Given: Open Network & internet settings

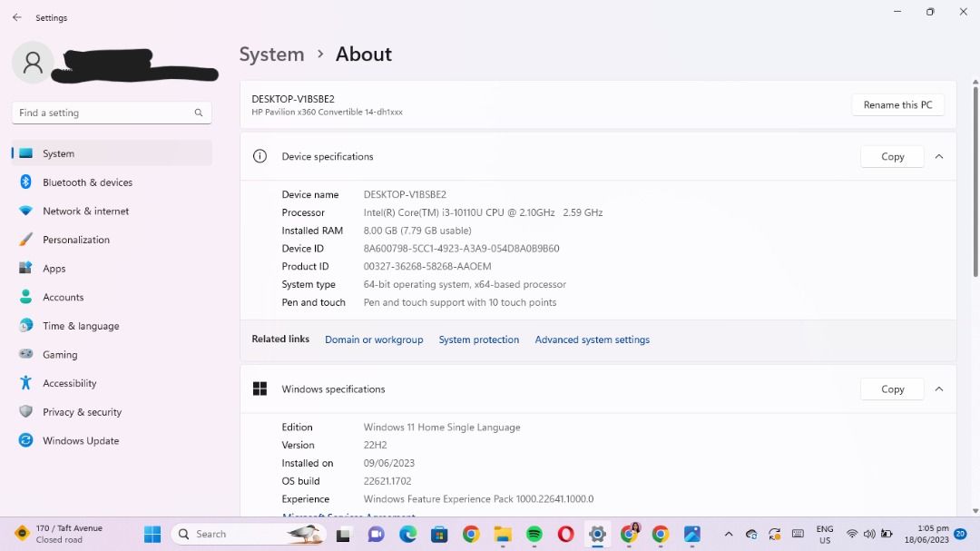Looking at the screenshot, I should (85, 212).
